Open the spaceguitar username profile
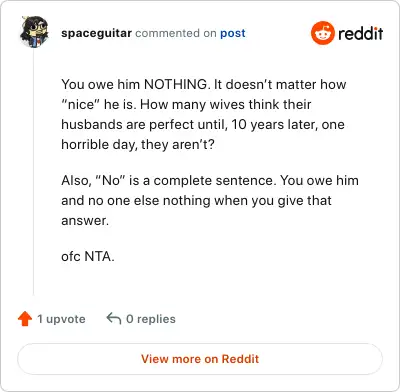400x392 pixels. coord(96,33)
